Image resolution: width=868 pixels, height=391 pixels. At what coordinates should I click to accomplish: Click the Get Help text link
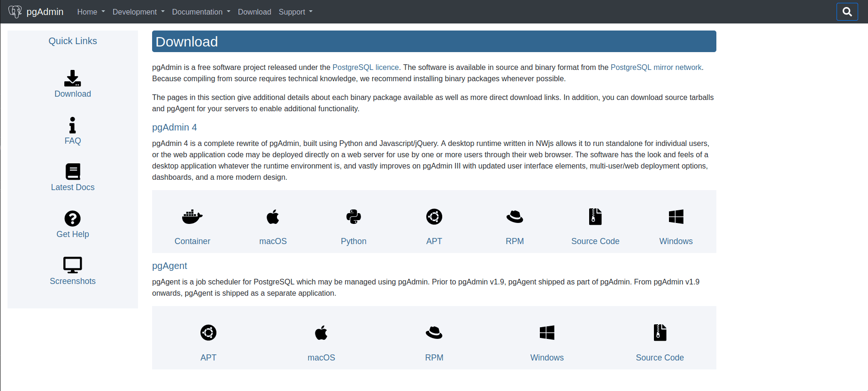(x=73, y=234)
